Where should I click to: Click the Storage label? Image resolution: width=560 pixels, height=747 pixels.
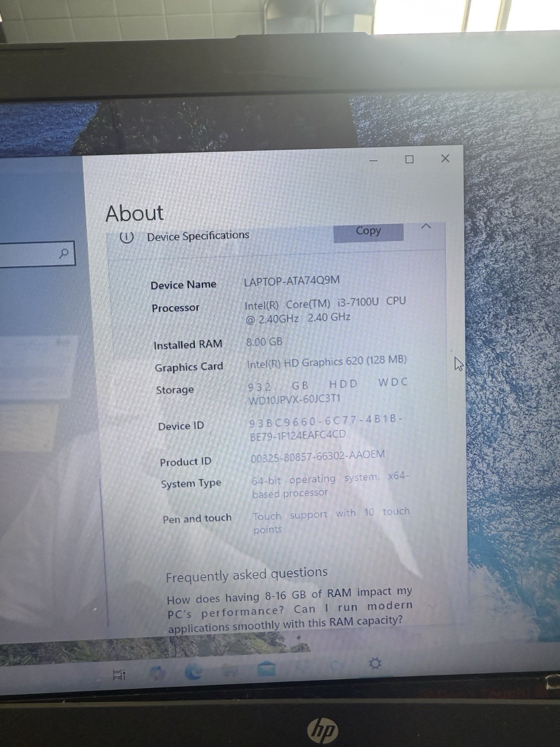tap(175, 390)
